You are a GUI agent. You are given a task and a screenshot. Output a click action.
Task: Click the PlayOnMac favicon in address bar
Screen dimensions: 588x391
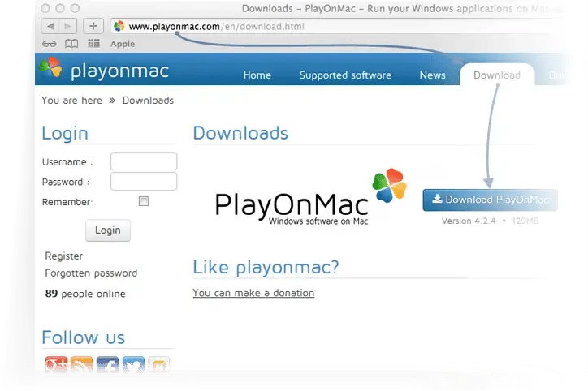point(119,26)
